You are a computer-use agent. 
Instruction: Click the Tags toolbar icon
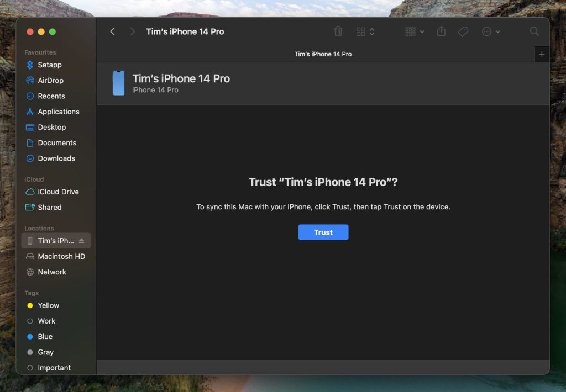point(463,32)
